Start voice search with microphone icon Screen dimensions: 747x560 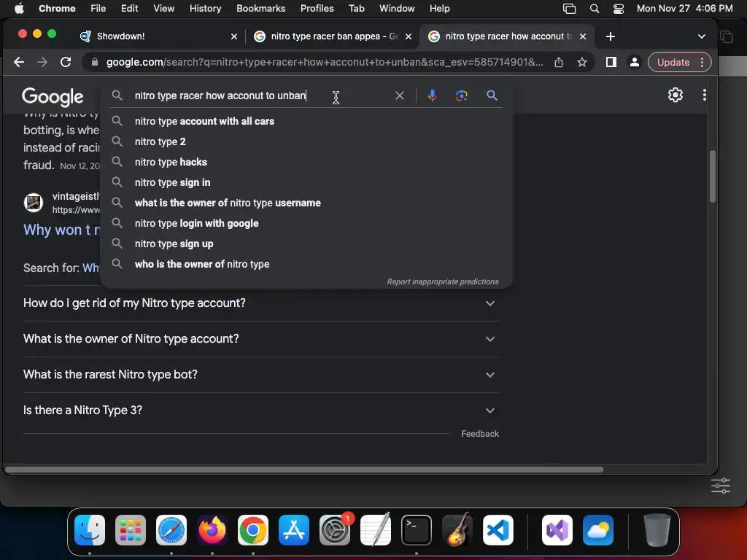[432, 96]
